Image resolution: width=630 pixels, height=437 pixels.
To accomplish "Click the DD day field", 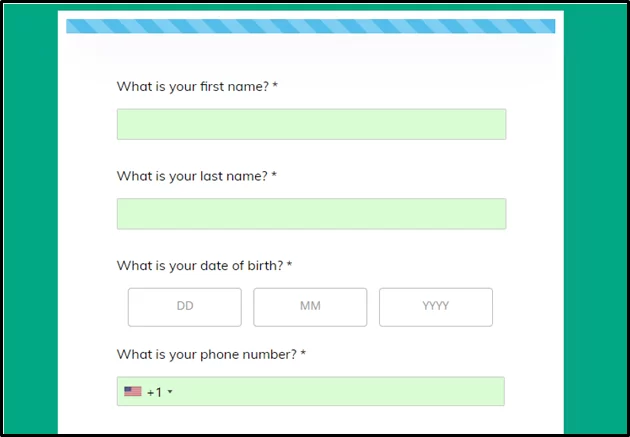I will click(x=185, y=307).
